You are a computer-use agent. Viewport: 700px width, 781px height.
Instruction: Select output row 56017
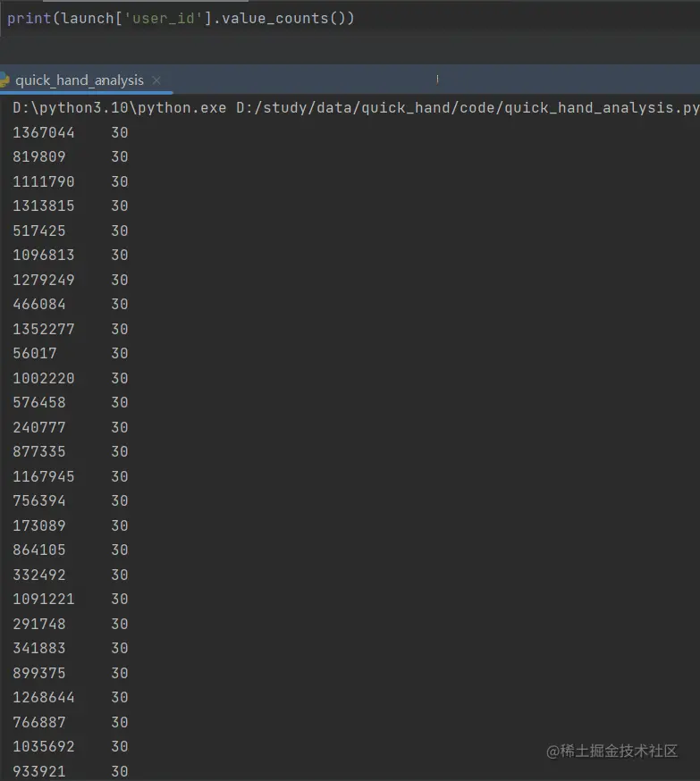[x=71, y=354]
